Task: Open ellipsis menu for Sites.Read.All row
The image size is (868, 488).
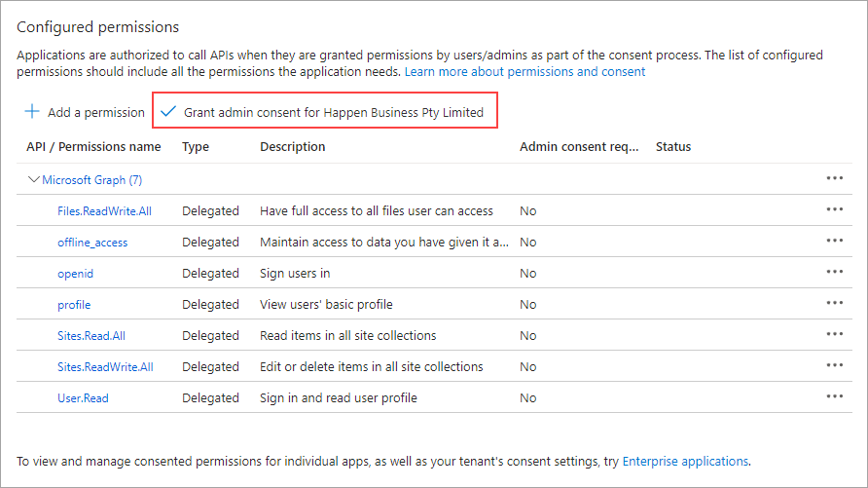Action: click(834, 335)
